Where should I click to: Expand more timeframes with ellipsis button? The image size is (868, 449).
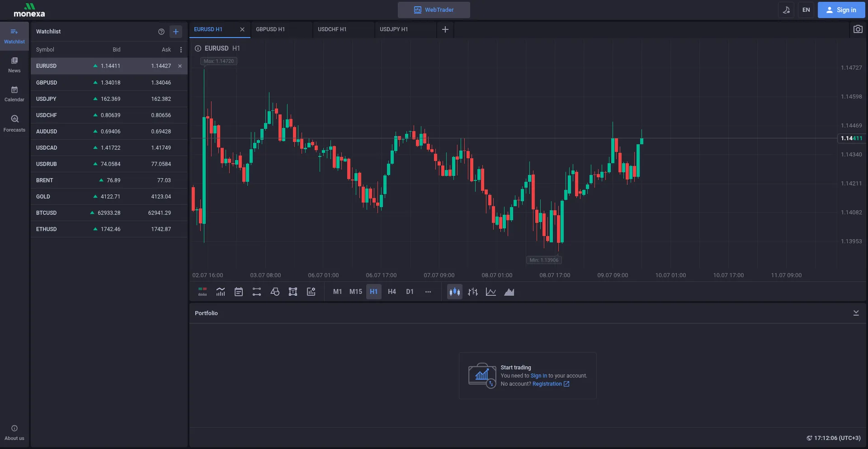428,292
